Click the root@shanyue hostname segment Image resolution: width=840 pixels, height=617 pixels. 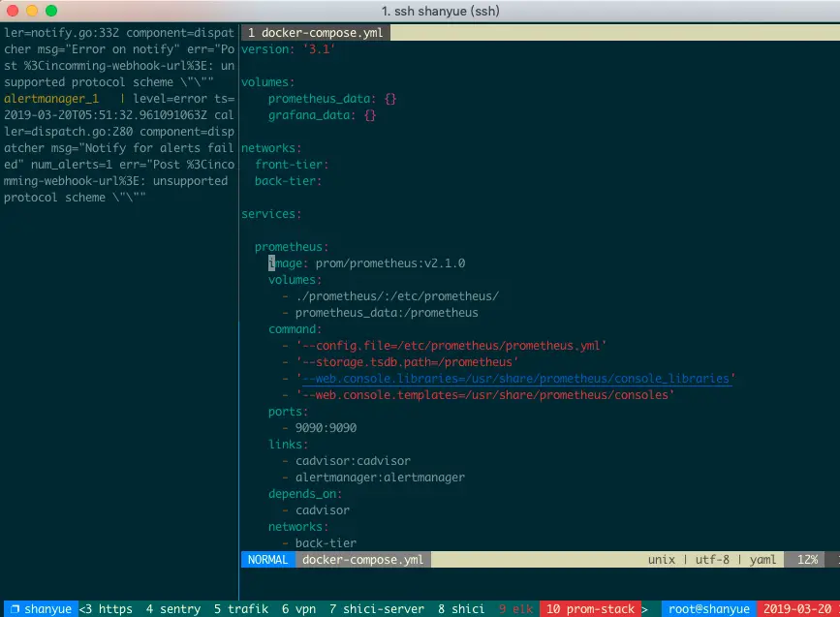pyautogui.click(x=708, y=608)
